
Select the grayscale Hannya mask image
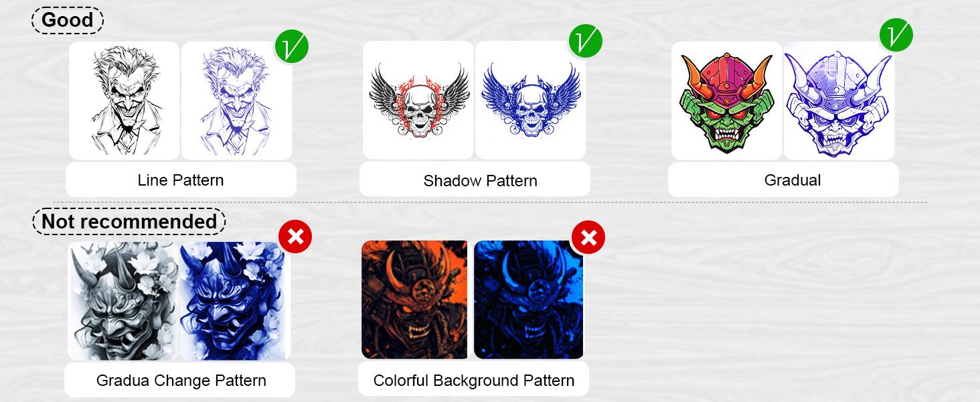(123, 301)
